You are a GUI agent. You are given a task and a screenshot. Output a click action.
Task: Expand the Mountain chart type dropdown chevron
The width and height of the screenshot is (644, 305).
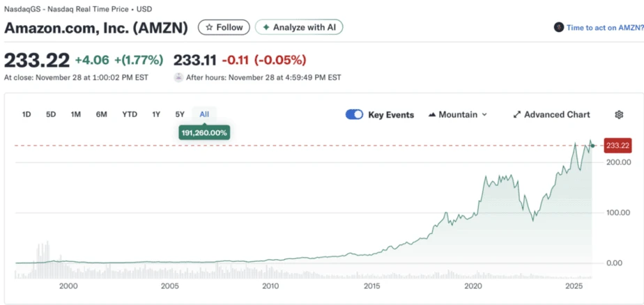(x=484, y=115)
